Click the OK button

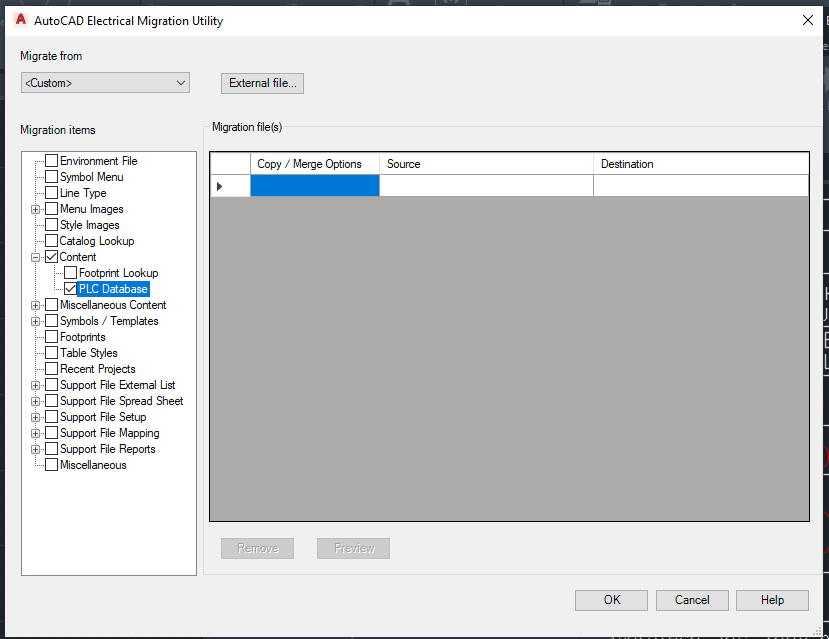[610, 600]
